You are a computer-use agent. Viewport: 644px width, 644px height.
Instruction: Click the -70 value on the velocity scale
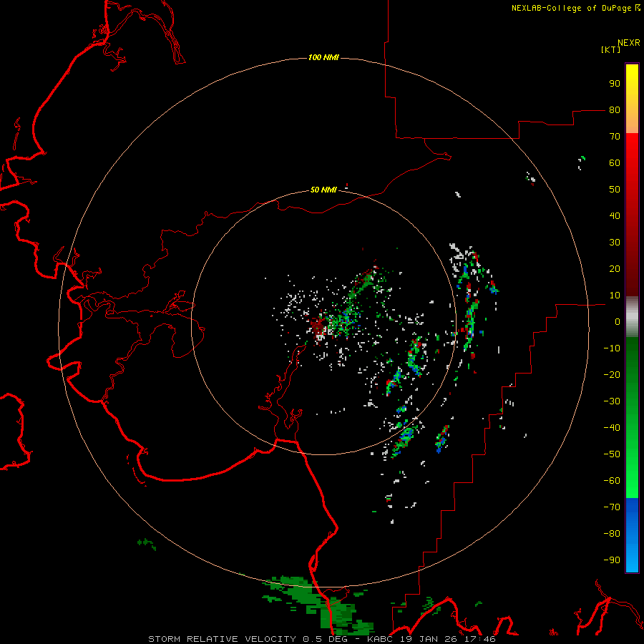point(612,507)
